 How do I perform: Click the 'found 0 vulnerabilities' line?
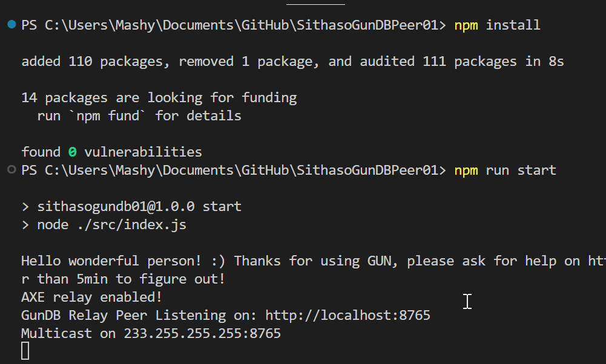111,152
